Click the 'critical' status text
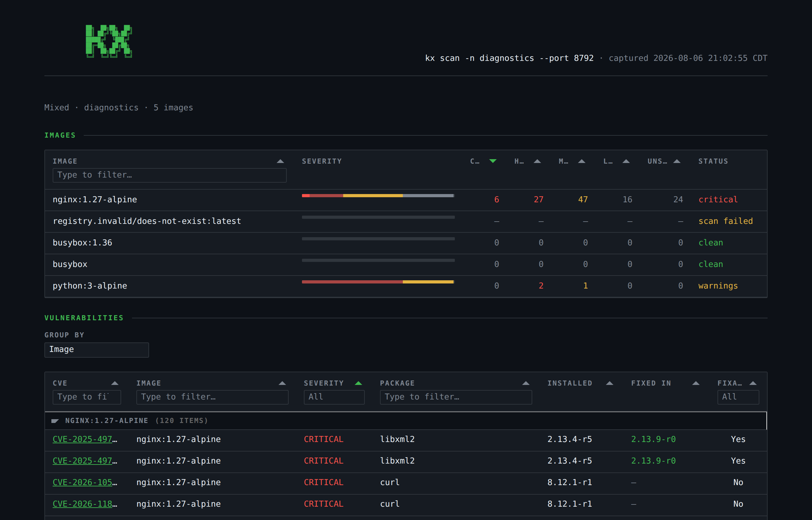This screenshot has width=812, height=520. click(718, 200)
